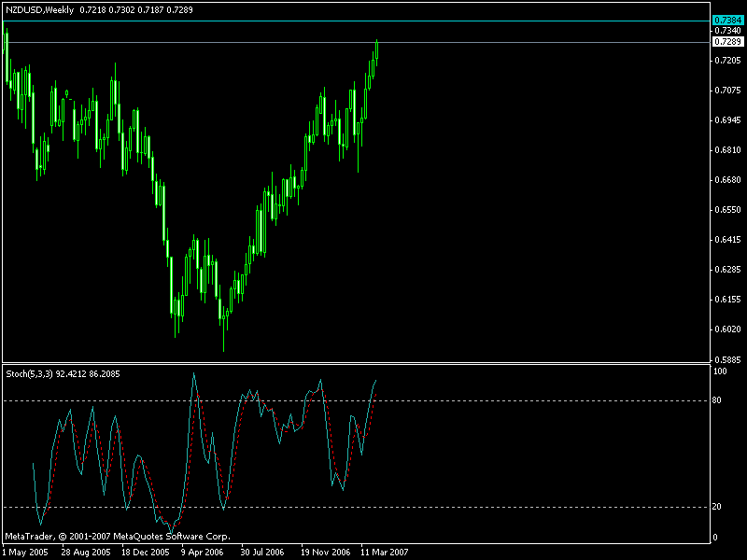Image resolution: width=747 pixels, height=560 pixels.
Task: Click the 9 Apr 2006 date label
Action: point(202,553)
